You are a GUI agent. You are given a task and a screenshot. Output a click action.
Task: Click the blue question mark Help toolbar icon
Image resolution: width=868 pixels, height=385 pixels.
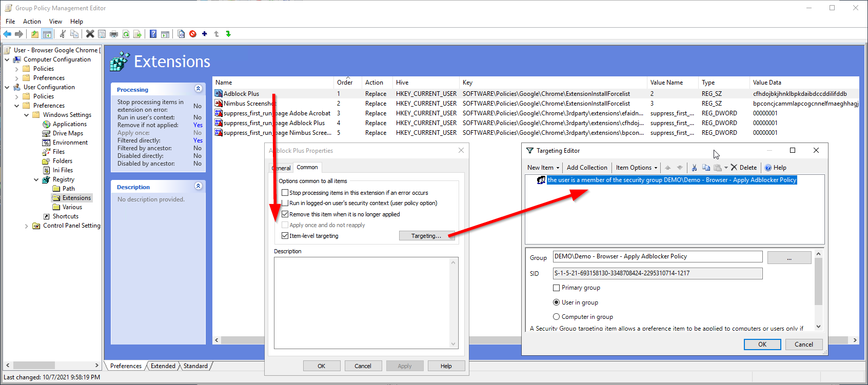pos(153,34)
